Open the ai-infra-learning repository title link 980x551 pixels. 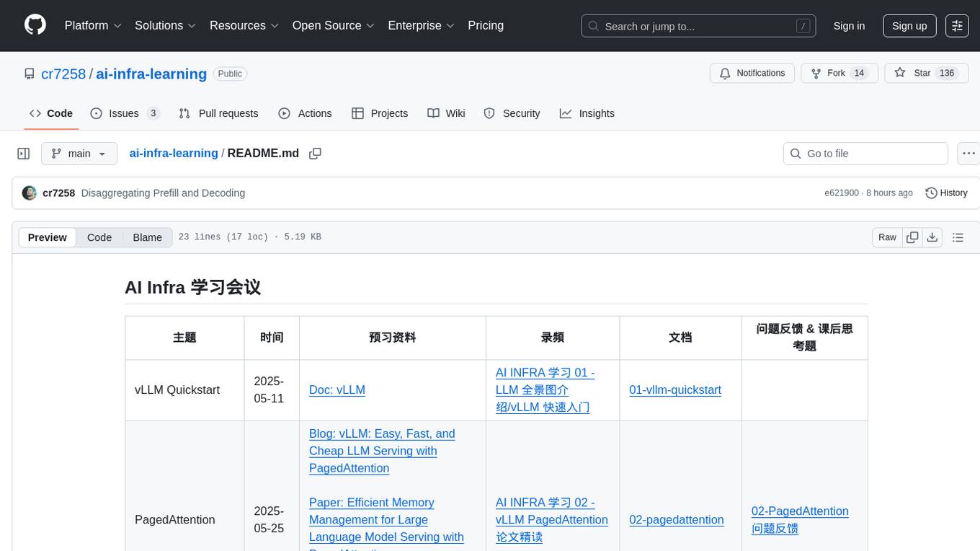151,74
